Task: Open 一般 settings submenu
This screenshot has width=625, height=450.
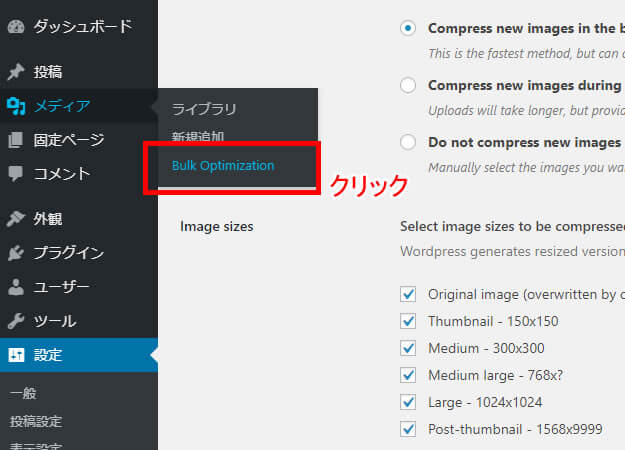Action: [23, 393]
